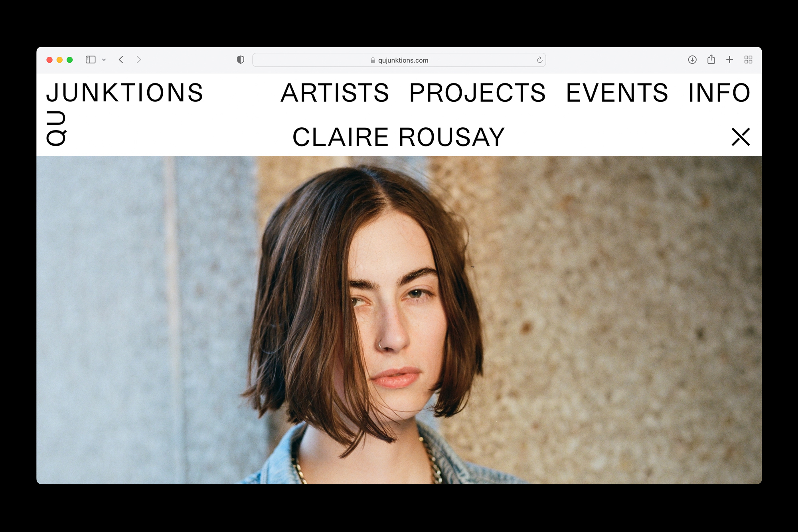The image size is (798, 532).
Task: Go back to the previous page
Action: (x=121, y=60)
